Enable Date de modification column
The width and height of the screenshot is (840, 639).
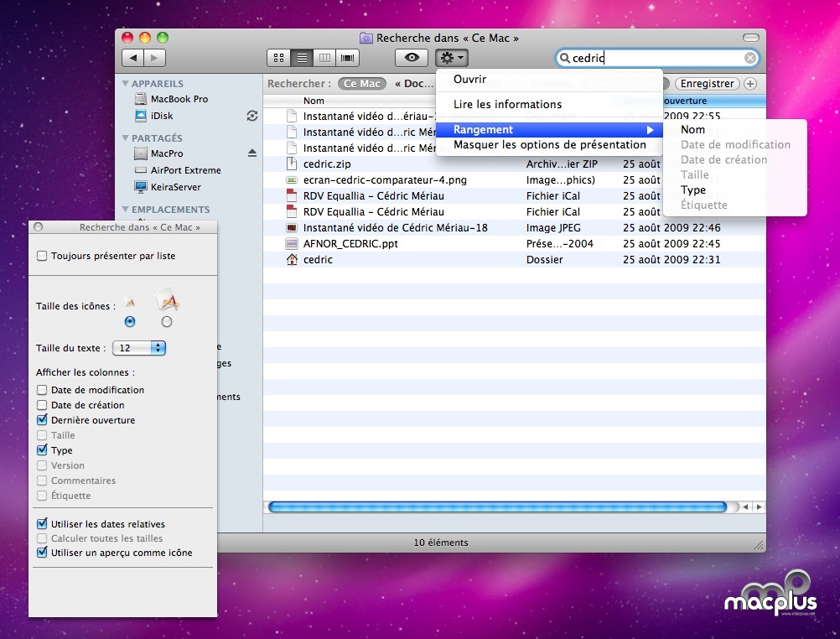tap(42, 390)
